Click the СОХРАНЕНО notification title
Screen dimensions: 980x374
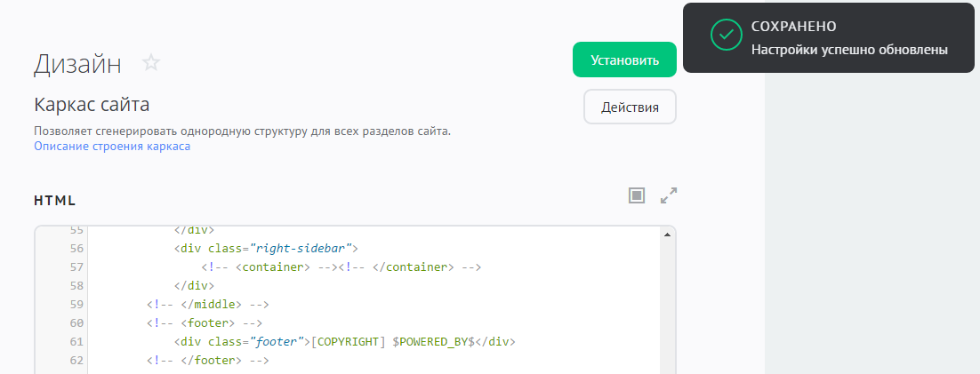pyautogui.click(x=793, y=27)
